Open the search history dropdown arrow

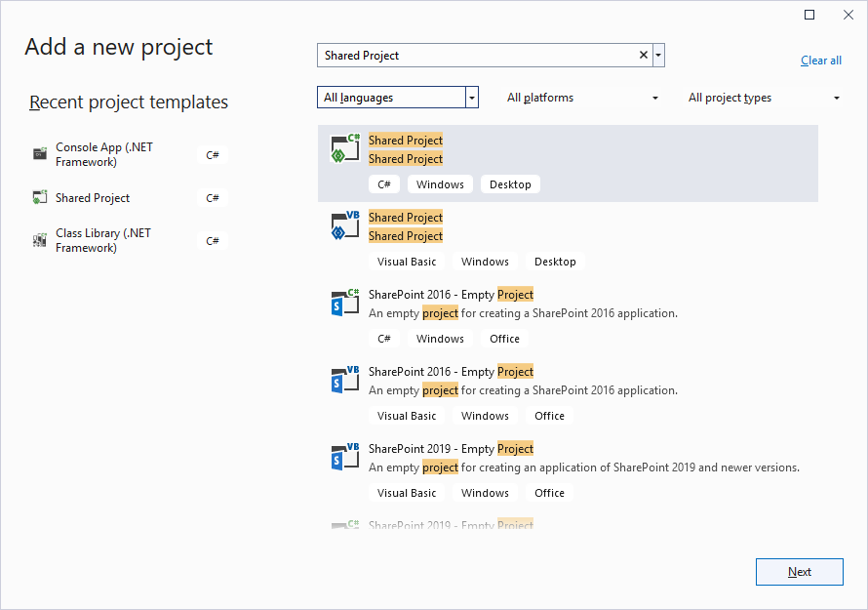point(658,55)
